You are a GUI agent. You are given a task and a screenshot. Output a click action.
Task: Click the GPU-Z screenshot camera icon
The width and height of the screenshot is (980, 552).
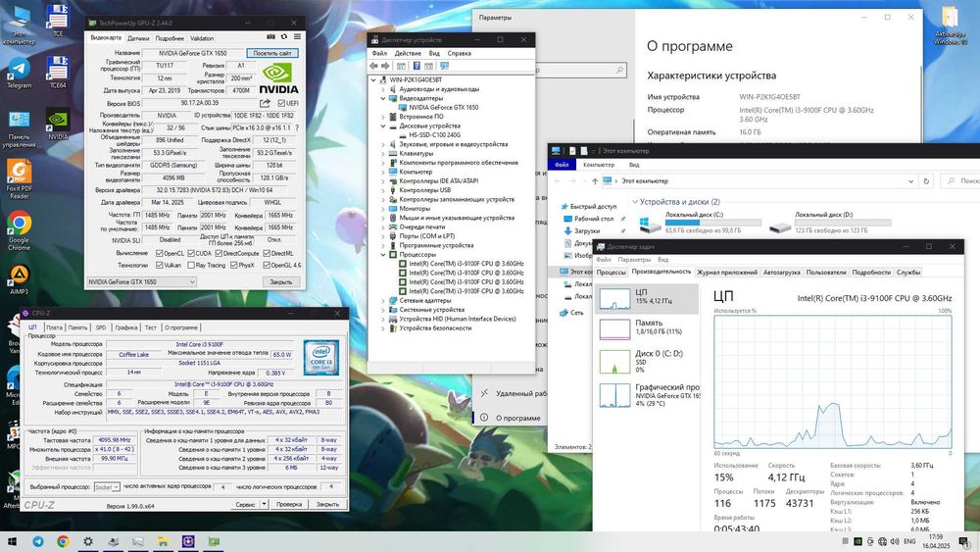tap(270, 37)
